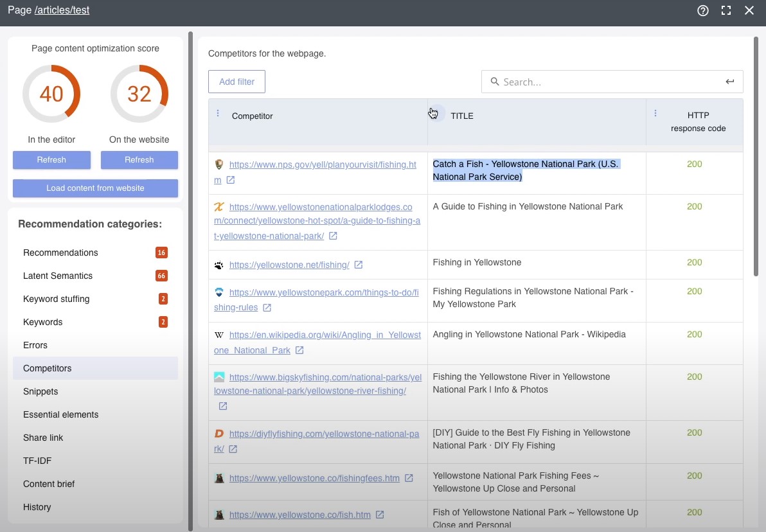The height and width of the screenshot is (532, 766).
Task: Click the DIY Fly Fishing red D favicon
Action: [x=218, y=433]
